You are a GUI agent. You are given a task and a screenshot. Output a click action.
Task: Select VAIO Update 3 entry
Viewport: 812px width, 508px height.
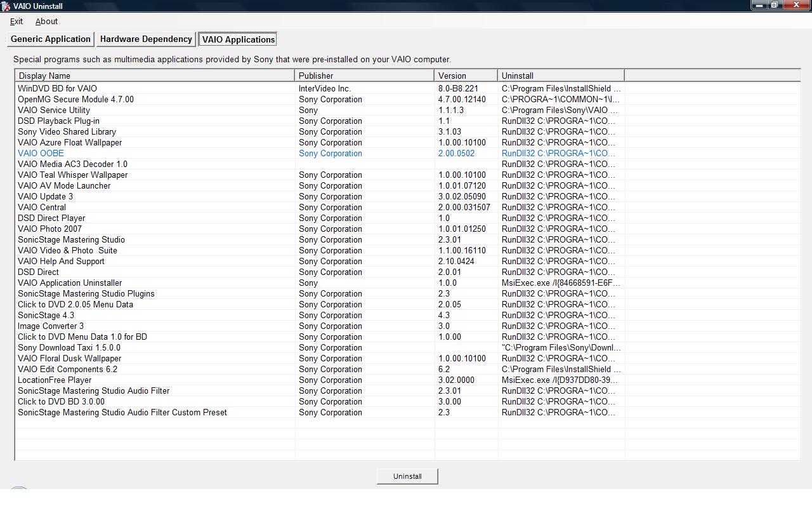[45, 196]
